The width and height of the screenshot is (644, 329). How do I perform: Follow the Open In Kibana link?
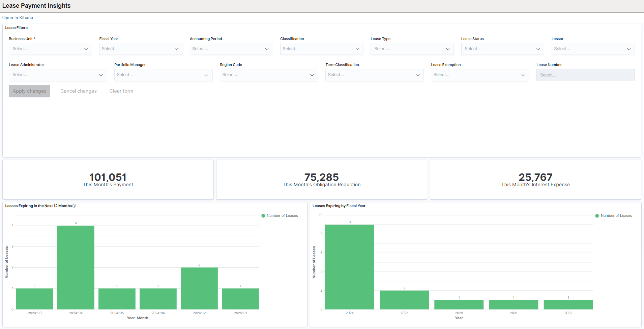pyautogui.click(x=18, y=18)
